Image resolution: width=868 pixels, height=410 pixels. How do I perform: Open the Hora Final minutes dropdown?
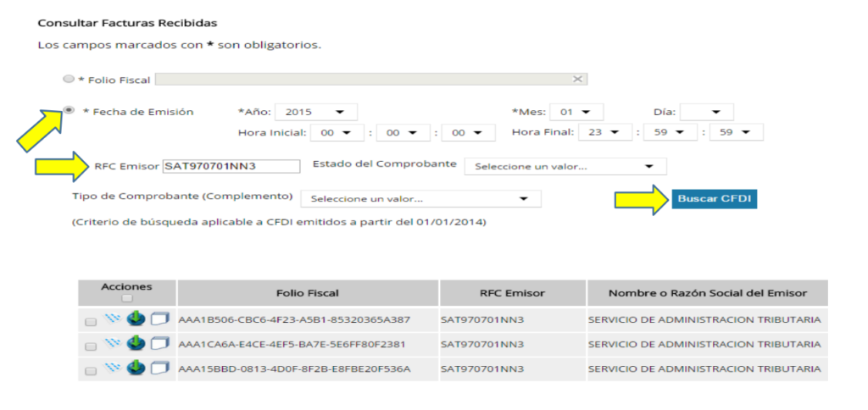click(x=670, y=132)
